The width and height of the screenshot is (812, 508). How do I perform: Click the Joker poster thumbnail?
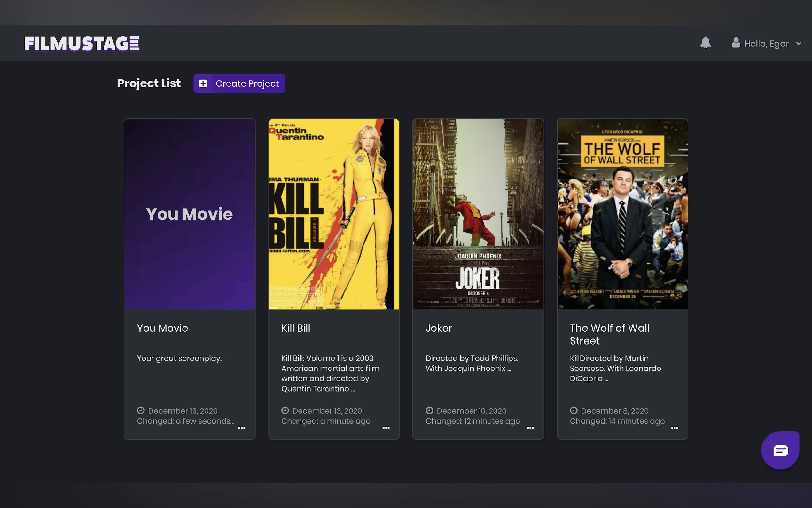(x=478, y=214)
